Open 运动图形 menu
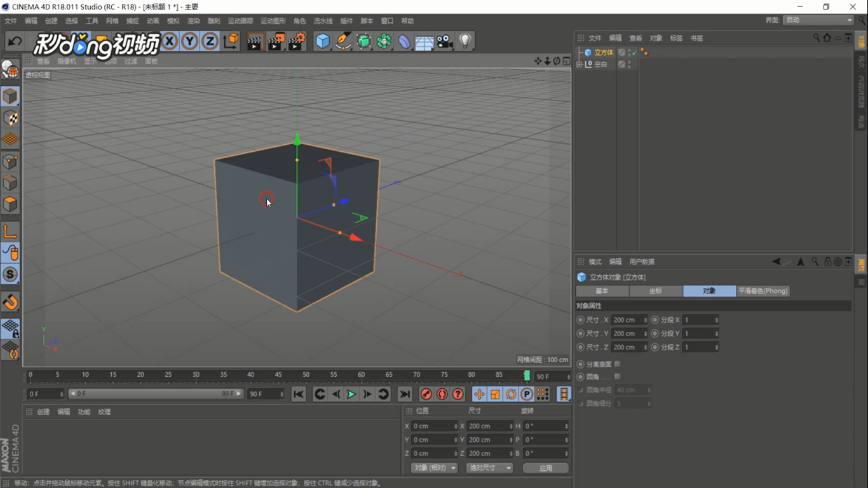 (x=273, y=21)
